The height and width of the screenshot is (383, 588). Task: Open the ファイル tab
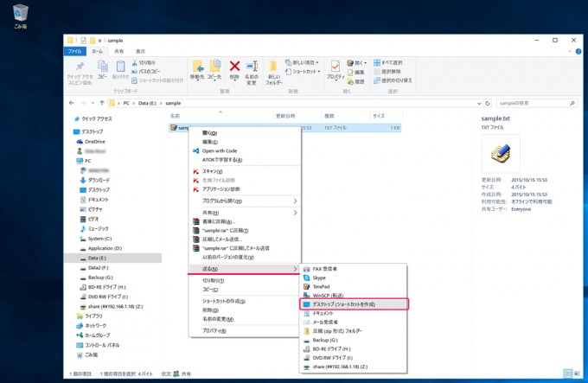75,51
